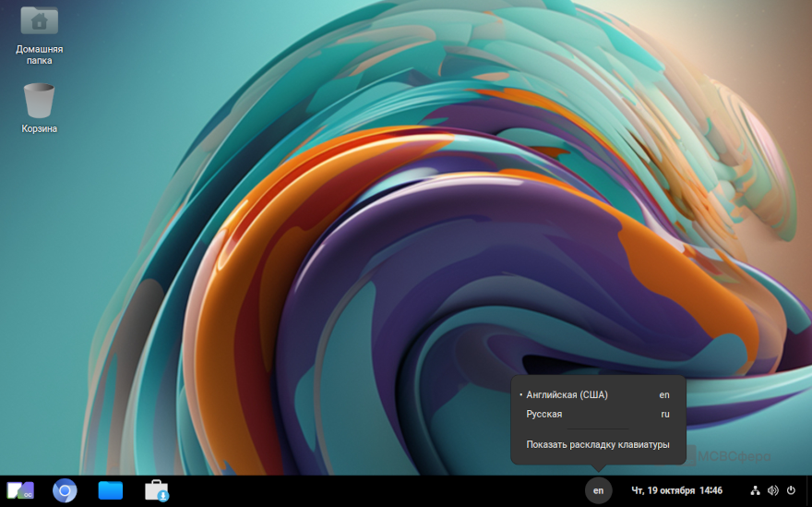
Task: Click the volume speaker tray icon
Action: pos(772,490)
